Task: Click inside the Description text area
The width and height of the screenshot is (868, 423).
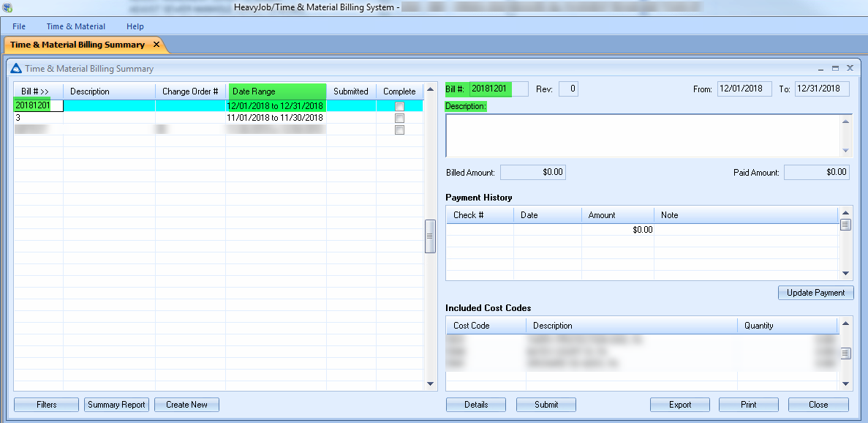Action: (643, 135)
